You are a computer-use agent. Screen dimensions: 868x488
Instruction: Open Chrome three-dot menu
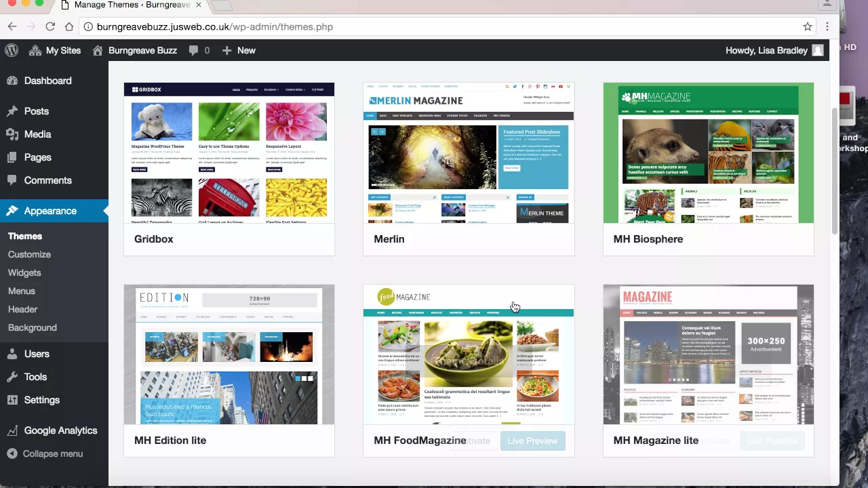[x=827, y=26]
